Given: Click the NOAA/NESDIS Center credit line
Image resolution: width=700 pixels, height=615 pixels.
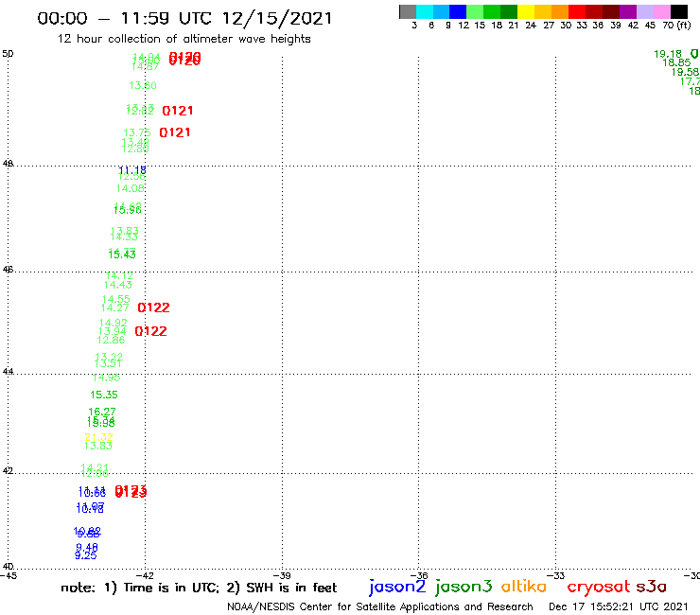Looking at the screenshot, I should [380, 606].
